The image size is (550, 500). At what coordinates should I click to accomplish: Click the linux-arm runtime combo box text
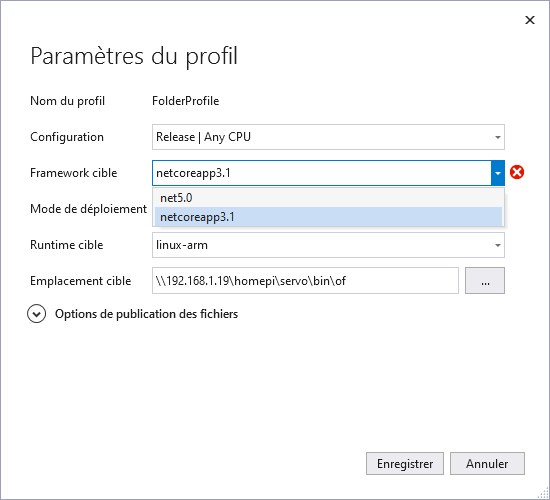tap(182, 245)
